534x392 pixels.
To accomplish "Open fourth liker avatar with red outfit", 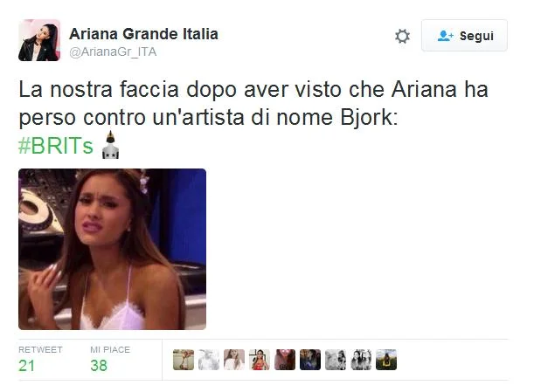I will click(260, 360).
